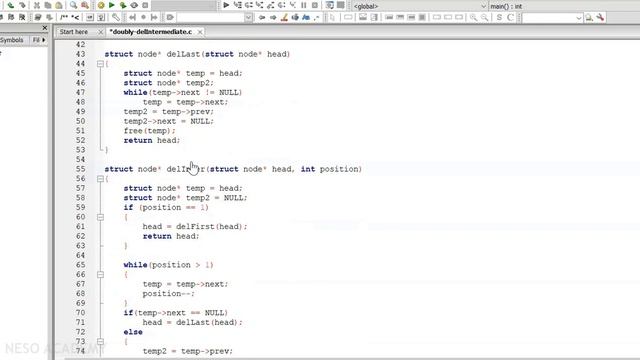Click the Next instruction debug icon
Viewport: 640px width, 360px height.
(x=282, y=5)
